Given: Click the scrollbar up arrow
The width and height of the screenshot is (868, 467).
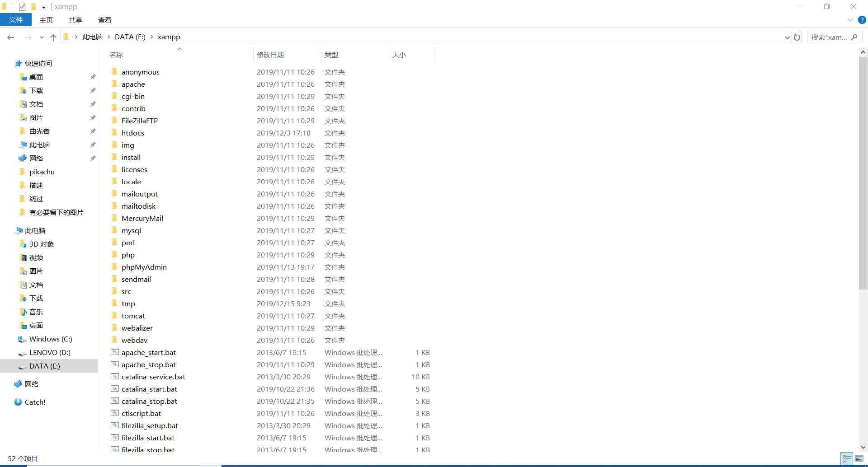Looking at the screenshot, I should pyautogui.click(x=863, y=52).
